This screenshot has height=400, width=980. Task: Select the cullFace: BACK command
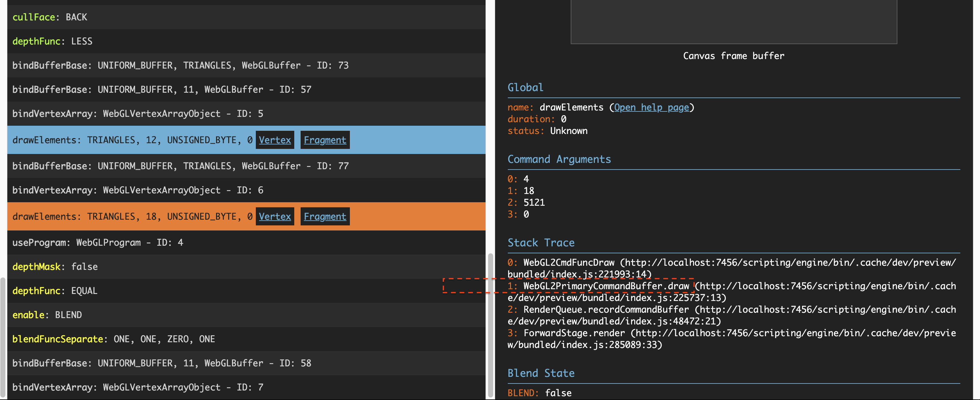50,17
